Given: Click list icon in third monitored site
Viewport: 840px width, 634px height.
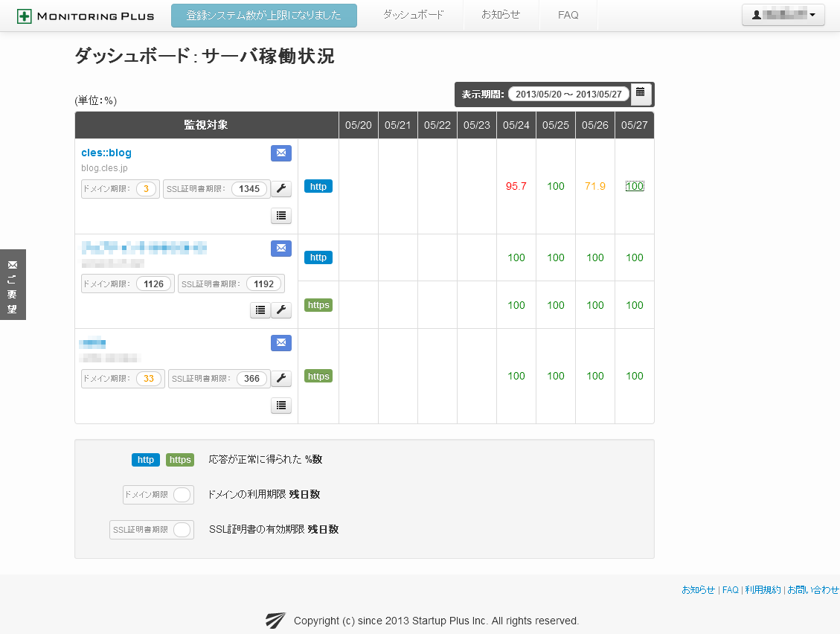Looking at the screenshot, I should tap(280, 406).
